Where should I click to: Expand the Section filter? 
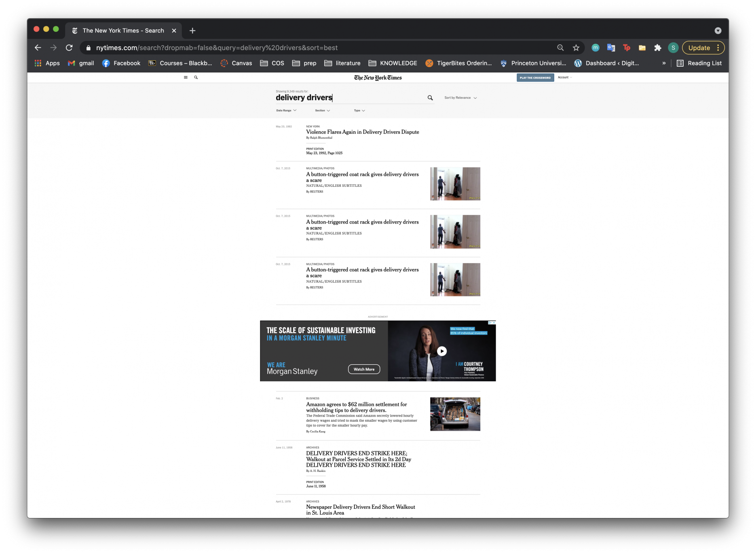(x=323, y=110)
